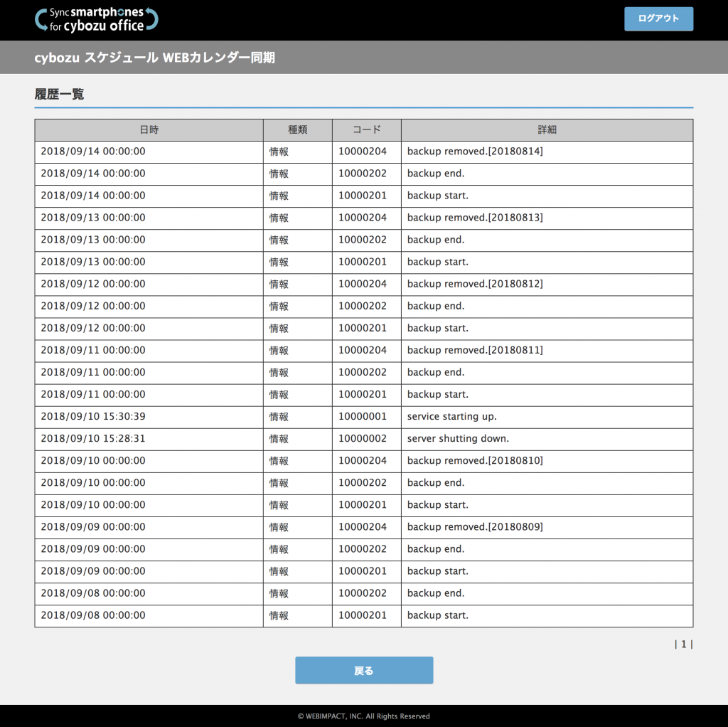Select timestamp 2018/09/10 15:30:39
728x727 pixels.
coord(93,417)
